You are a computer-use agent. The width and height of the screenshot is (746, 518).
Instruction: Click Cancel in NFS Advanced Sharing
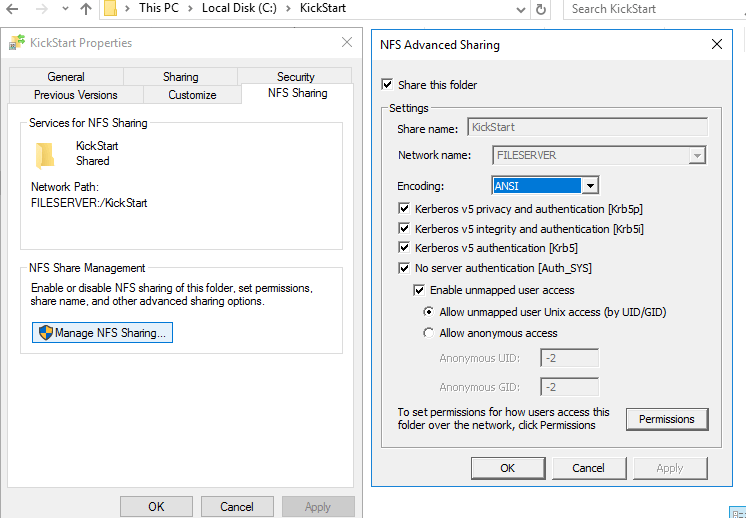(x=589, y=468)
